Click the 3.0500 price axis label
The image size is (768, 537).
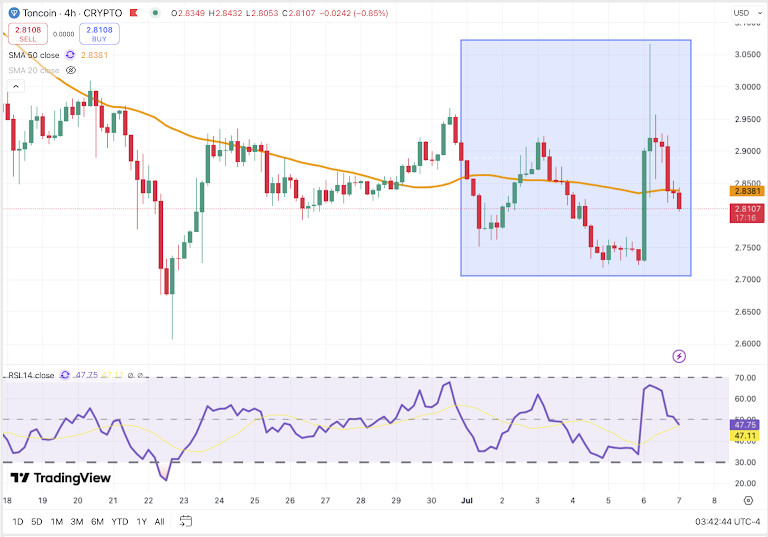point(747,54)
